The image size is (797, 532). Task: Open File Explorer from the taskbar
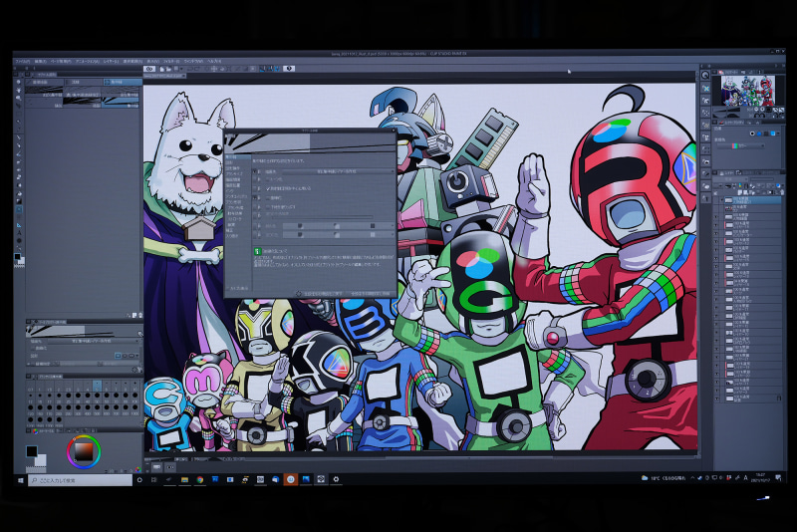(184, 479)
